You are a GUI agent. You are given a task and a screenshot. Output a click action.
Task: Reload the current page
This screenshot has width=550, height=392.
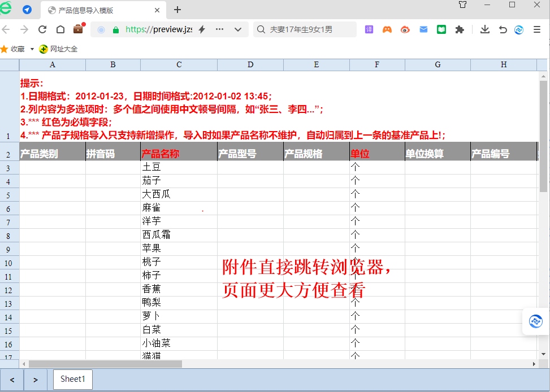click(42, 29)
